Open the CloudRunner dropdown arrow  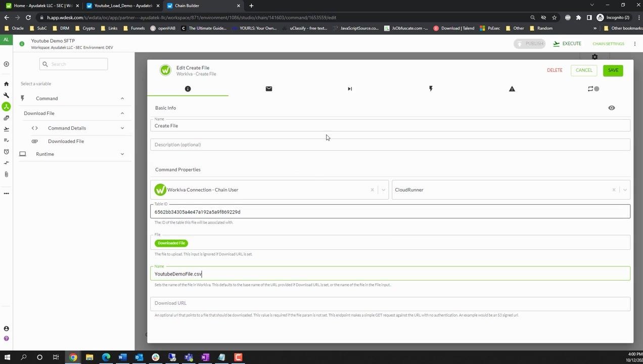(625, 190)
